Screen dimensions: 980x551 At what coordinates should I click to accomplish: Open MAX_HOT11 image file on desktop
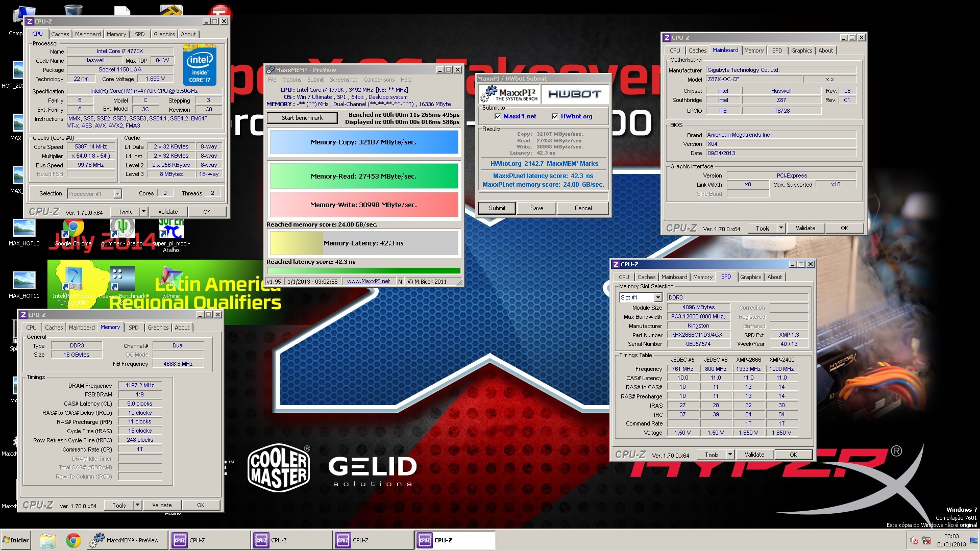24,286
